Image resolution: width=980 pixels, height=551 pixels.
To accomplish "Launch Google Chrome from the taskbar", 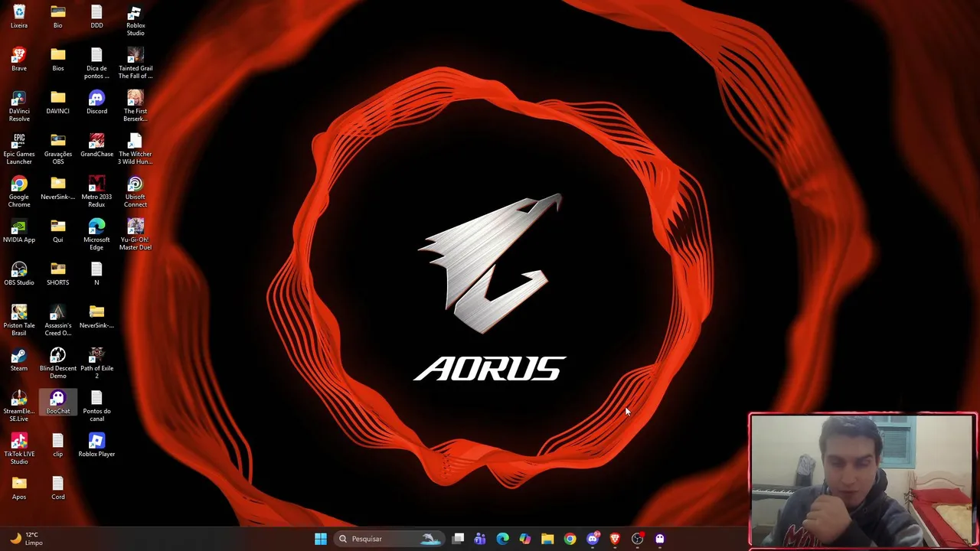I will tap(570, 539).
